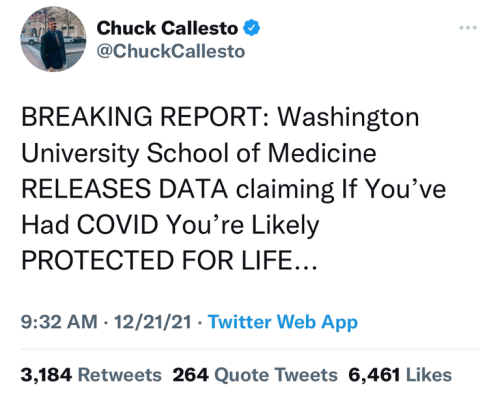The width and height of the screenshot is (500, 397).
Task: Open the three-dot more options menu
Action: (x=468, y=28)
